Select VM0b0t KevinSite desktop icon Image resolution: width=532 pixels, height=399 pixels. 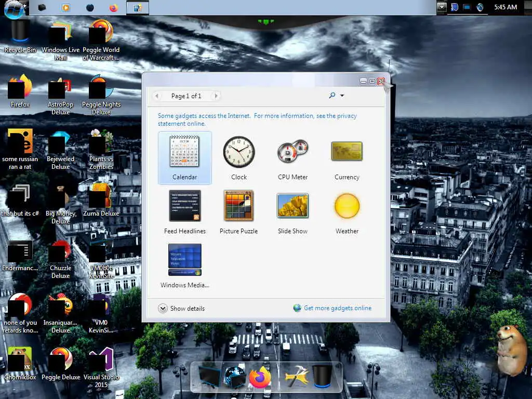[x=101, y=261]
